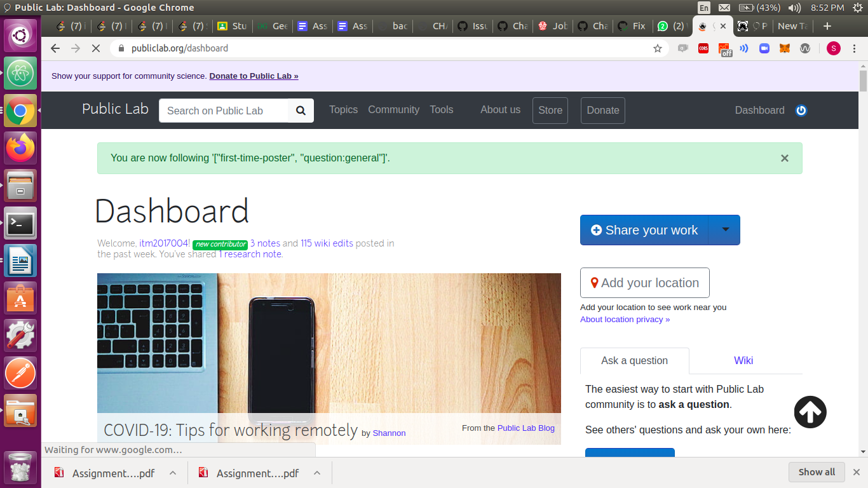
Task: Open the author Shannon link
Action: (389, 433)
